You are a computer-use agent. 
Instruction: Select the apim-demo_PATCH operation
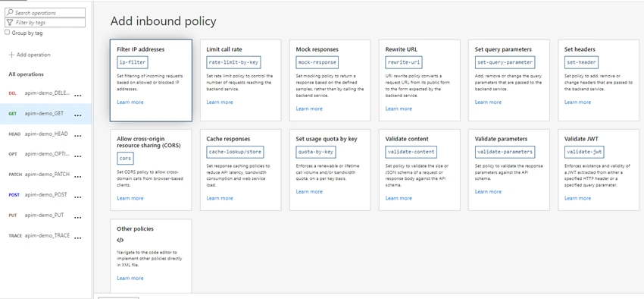[x=45, y=175]
